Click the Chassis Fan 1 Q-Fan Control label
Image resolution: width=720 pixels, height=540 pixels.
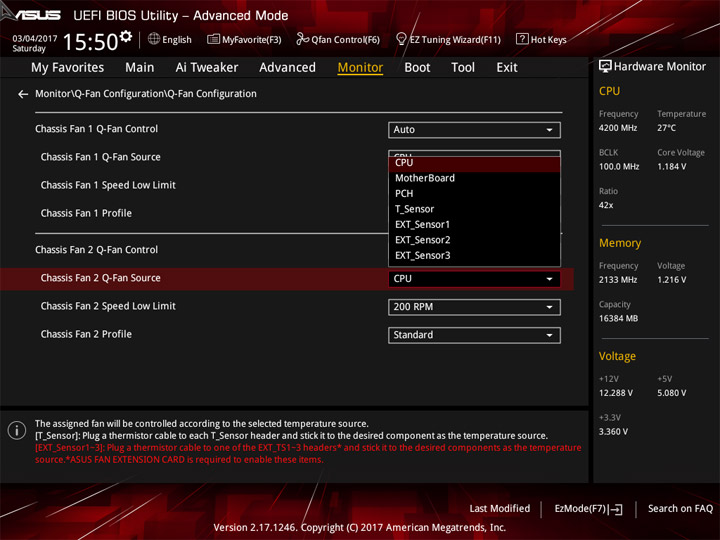tap(96, 129)
